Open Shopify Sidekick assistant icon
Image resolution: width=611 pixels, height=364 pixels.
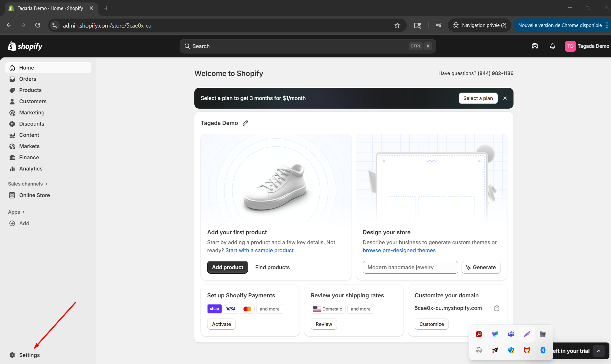pyautogui.click(x=535, y=46)
